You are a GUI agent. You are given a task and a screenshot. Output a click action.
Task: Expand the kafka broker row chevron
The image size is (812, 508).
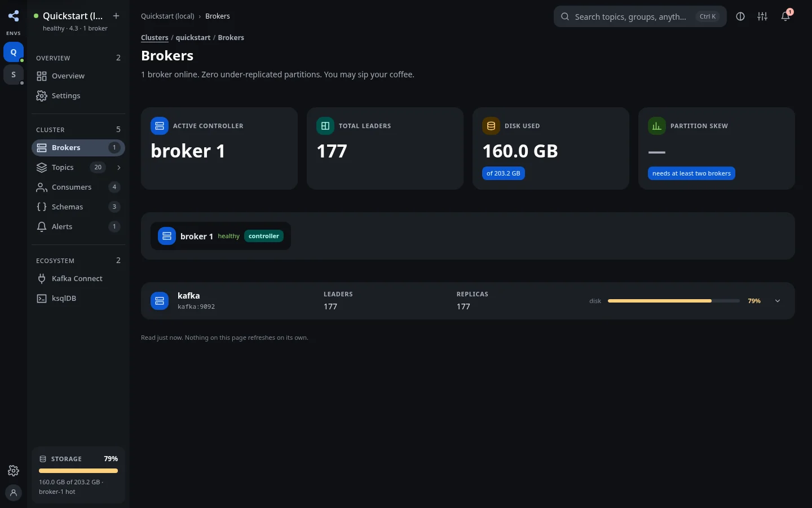tap(778, 301)
